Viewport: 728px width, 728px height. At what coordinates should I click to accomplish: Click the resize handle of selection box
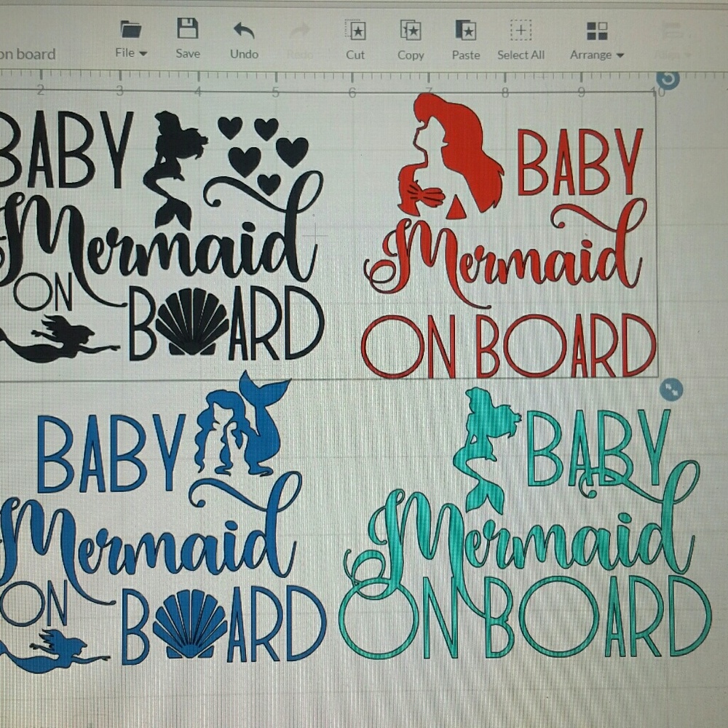click(x=671, y=389)
